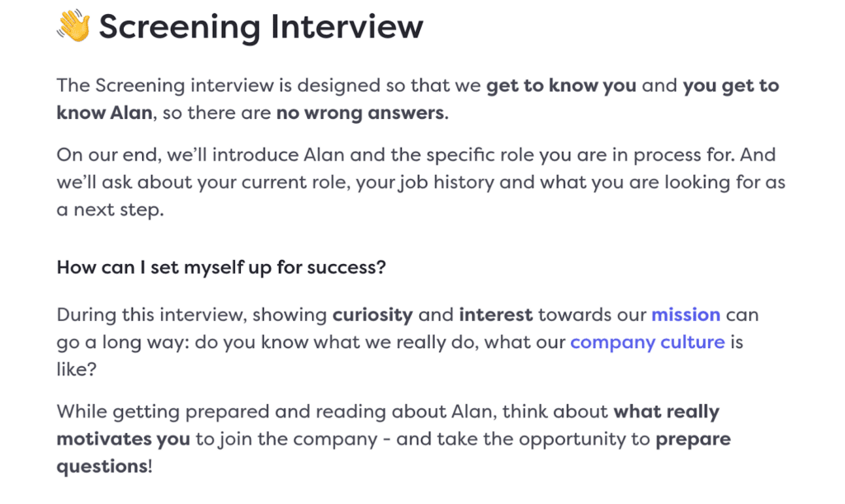This screenshot has width=845, height=504.
Task: Click the waving hand emoji icon
Action: pos(73,26)
